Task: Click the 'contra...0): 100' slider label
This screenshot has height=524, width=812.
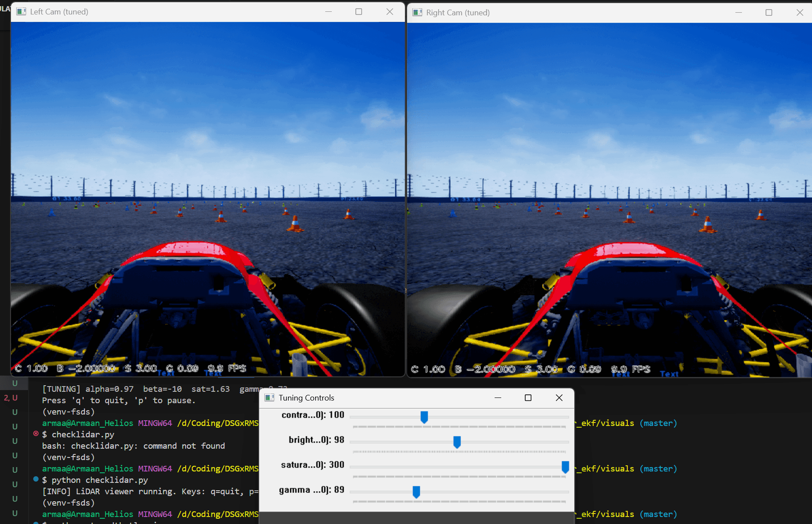Action: (313, 415)
